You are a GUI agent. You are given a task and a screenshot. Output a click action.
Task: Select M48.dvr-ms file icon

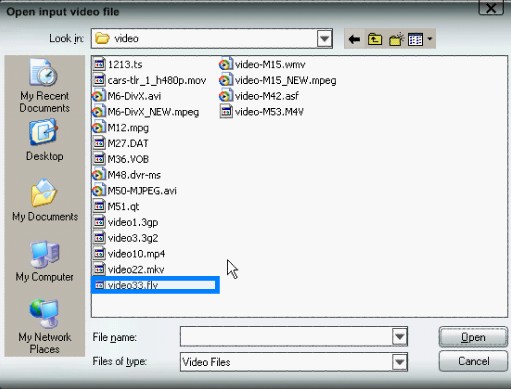tap(98, 175)
